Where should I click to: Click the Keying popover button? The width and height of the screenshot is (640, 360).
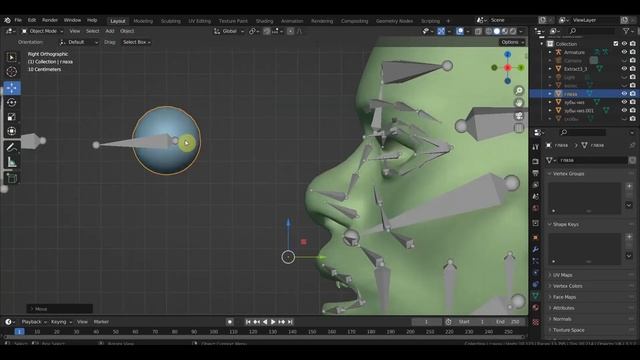pyautogui.click(x=61, y=322)
